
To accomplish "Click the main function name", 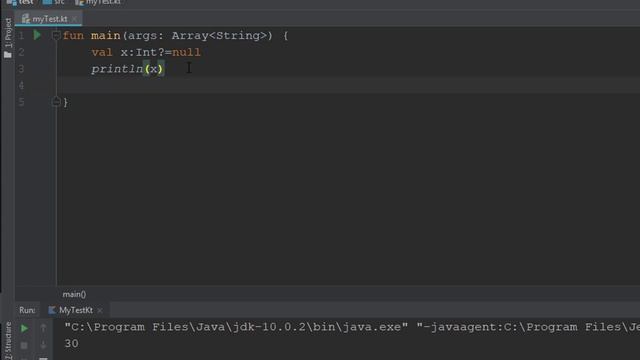I will [106, 36].
